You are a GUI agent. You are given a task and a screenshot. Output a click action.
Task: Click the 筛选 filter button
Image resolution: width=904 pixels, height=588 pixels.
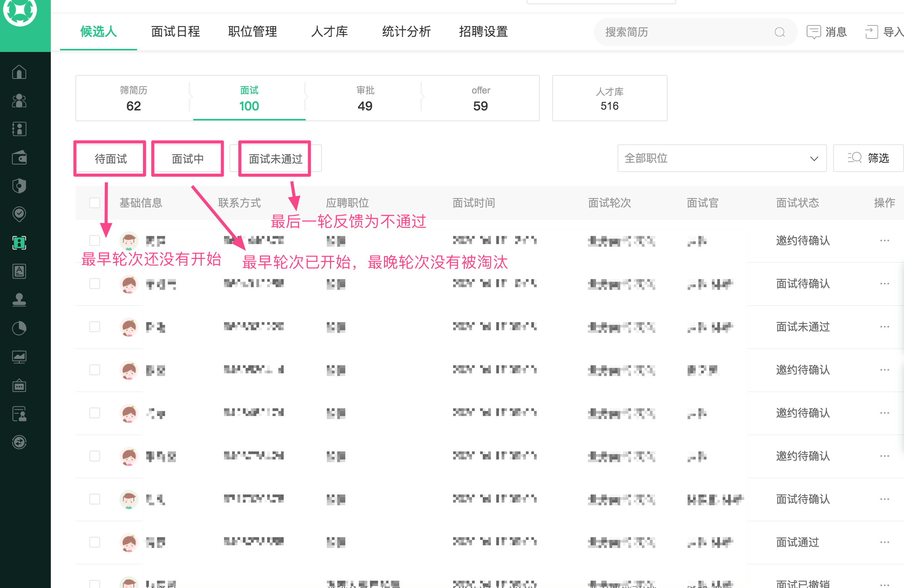(x=869, y=158)
